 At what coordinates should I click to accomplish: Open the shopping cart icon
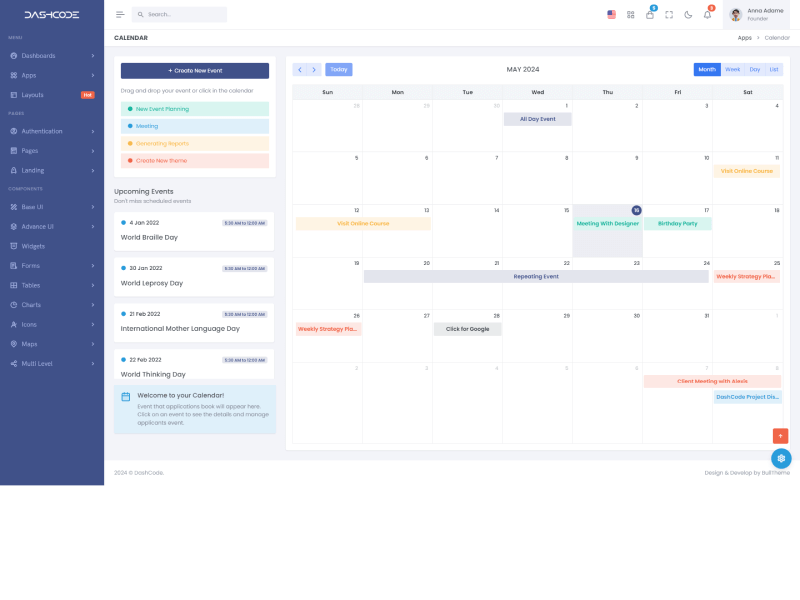pyautogui.click(x=650, y=15)
